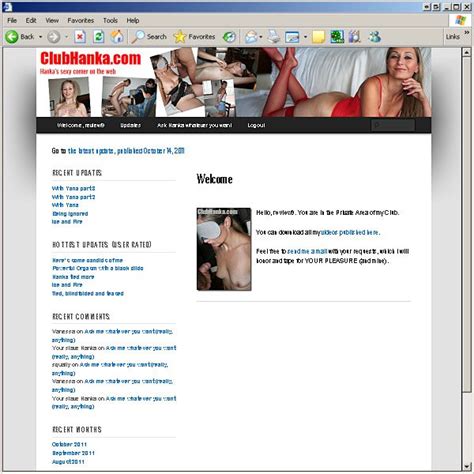Open the Back button history dropdown arrow
This screenshot has height=474, width=474.
tap(40, 37)
